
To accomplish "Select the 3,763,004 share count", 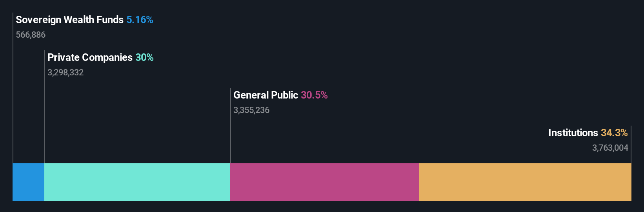I will (610, 148).
